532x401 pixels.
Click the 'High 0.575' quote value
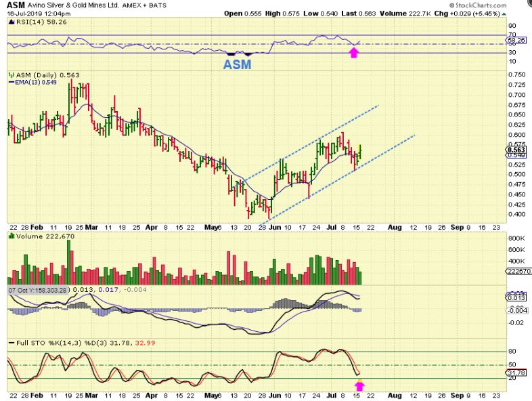coord(282,14)
